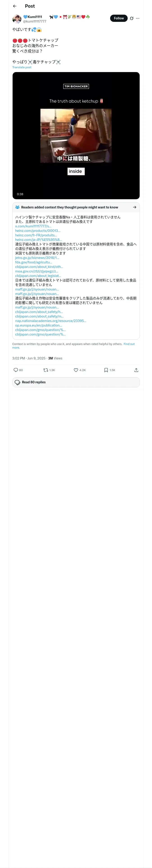Expand the reader context note arrow
This screenshot has height=868, width=152.
coord(134,207)
